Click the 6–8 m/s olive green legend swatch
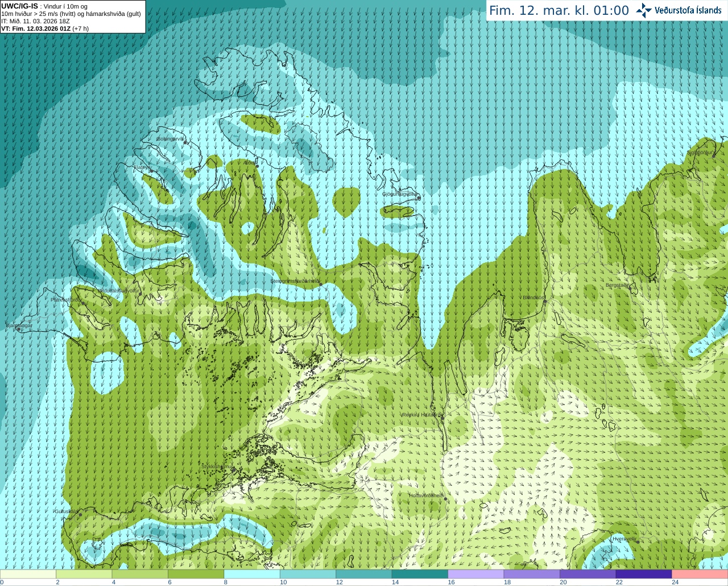The height and width of the screenshot is (586, 728). coord(196,574)
